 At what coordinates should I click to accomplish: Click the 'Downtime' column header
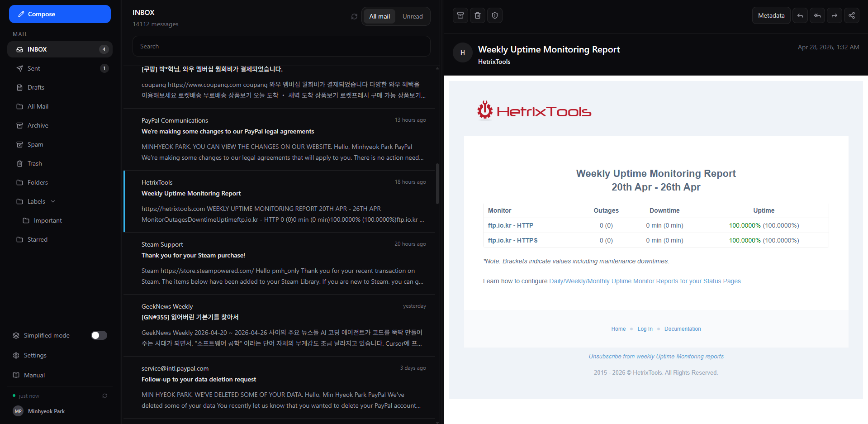tap(664, 210)
